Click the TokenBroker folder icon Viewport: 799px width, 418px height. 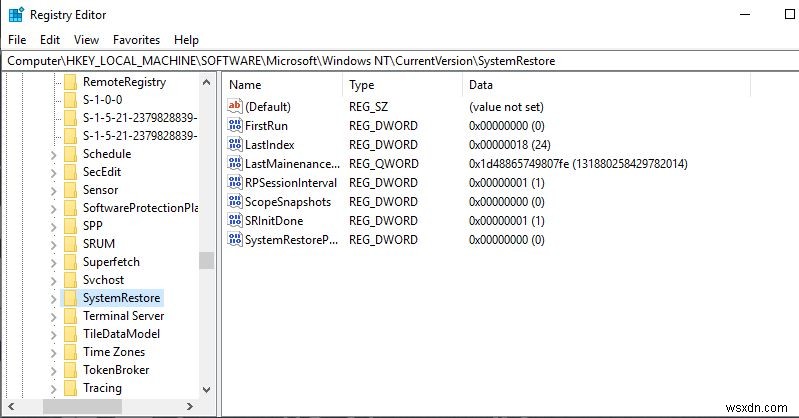(x=70, y=370)
